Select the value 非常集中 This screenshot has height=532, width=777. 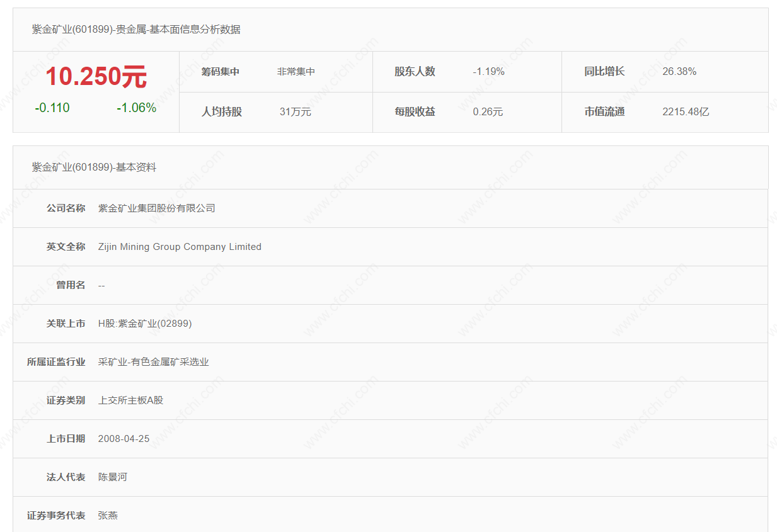[296, 72]
